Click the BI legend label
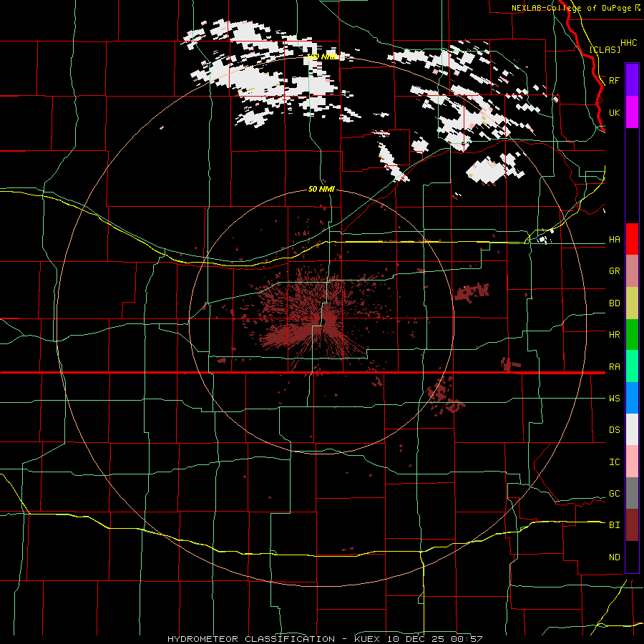Image resolution: width=644 pixels, height=644 pixels. click(615, 525)
